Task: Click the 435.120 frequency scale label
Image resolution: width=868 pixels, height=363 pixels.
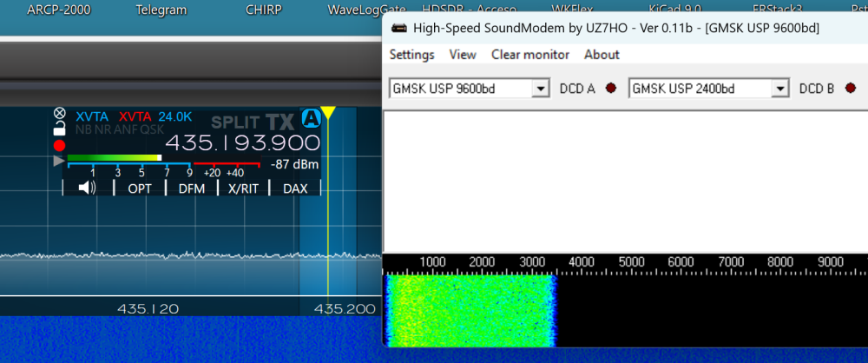Action: click(x=148, y=308)
